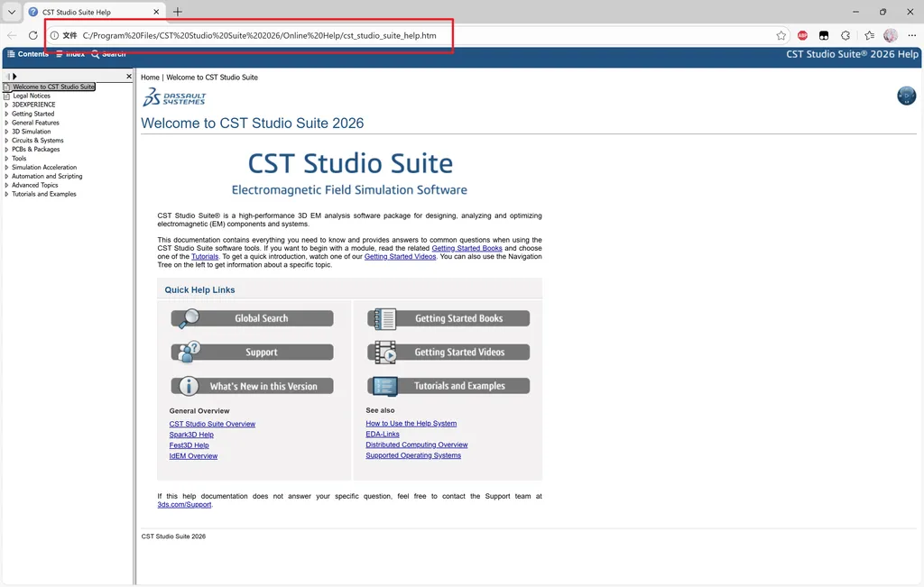
Task: Click the filmstrip icon on Getting Started Videos
Action: tap(385, 352)
